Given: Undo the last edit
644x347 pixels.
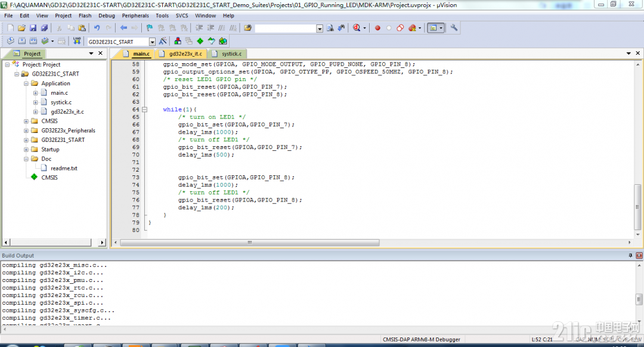Looking at the screenshot, I should point(97,28).
